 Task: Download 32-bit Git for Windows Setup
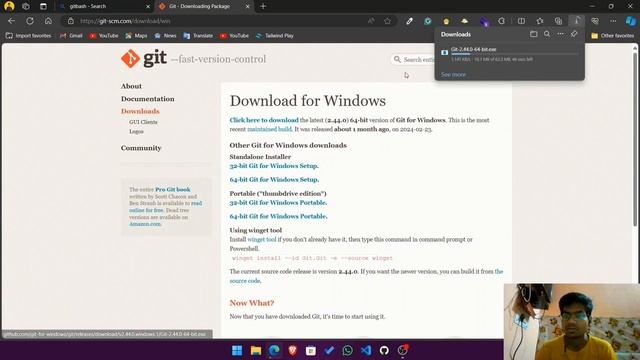coord(274,166)
